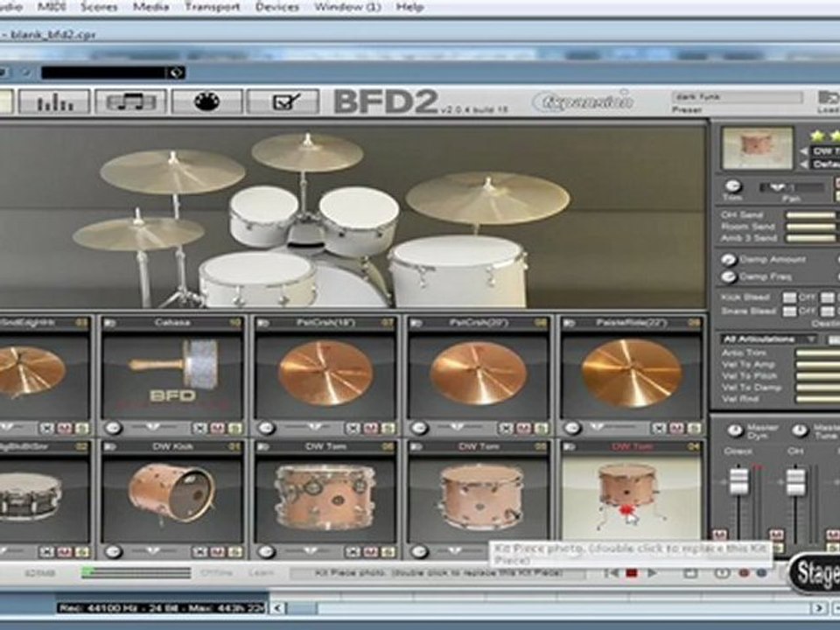Click the Cubase horizontal scrollbar right arrow
The height and width of the screenshot is (630, 840).
(819, 608)
